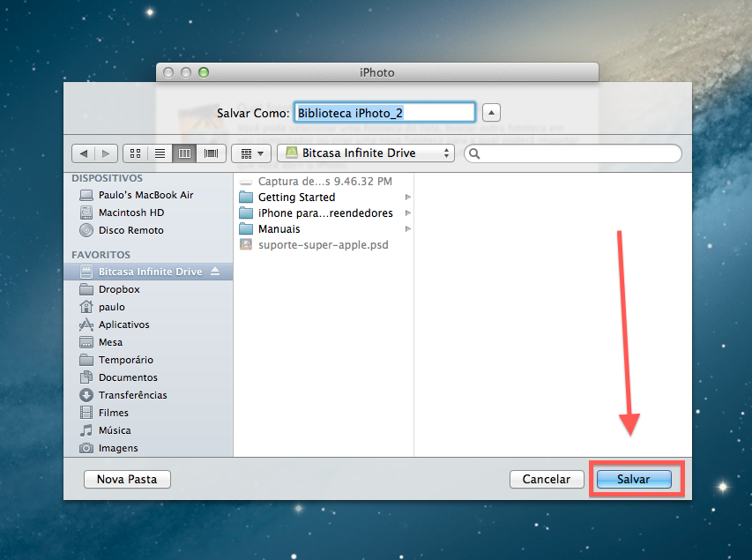Image resolution: width=752 pixels, height=560 pixels.
Task: Create a folder with Nova Pasta
Action: [127, 480]
